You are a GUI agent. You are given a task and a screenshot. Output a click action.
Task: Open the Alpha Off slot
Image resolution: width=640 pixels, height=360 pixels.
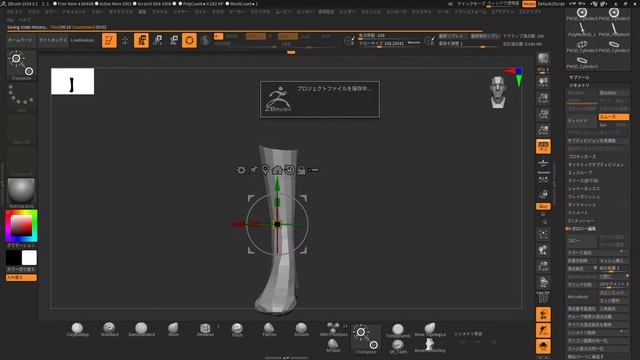pyautogui.click(x=21, y=129)
